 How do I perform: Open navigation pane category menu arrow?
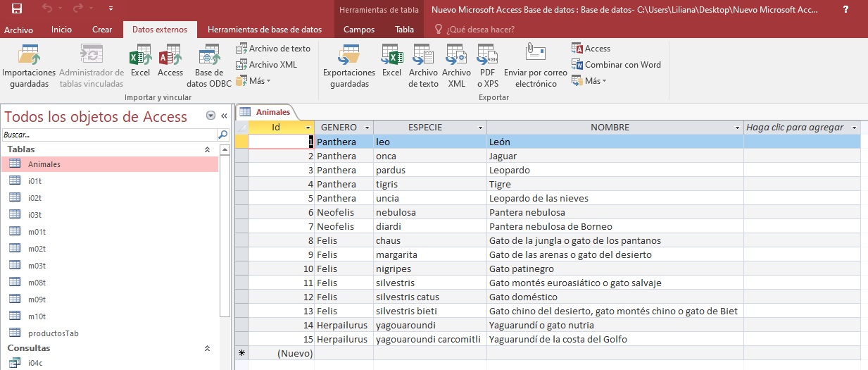coord(210,116)
